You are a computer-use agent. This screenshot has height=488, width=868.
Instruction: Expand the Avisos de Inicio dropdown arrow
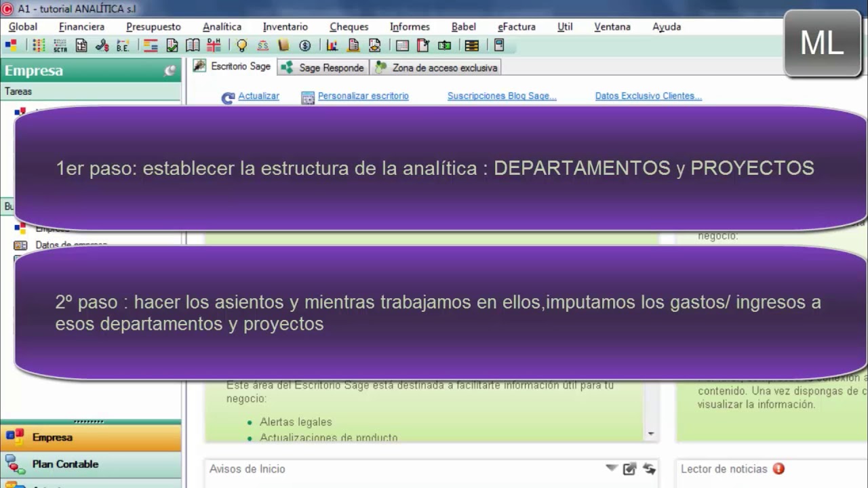[612, 468]
